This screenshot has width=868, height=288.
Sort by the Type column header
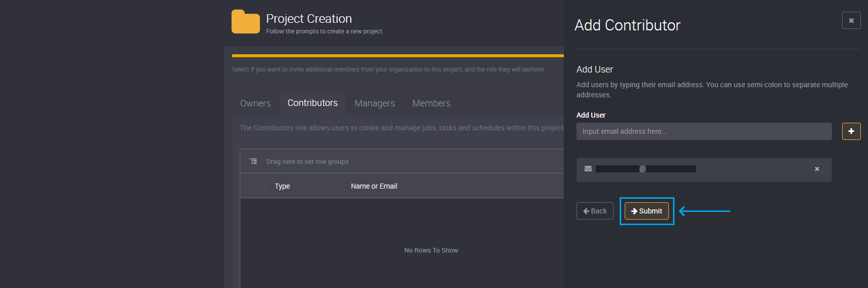click(x=282, y=186)
